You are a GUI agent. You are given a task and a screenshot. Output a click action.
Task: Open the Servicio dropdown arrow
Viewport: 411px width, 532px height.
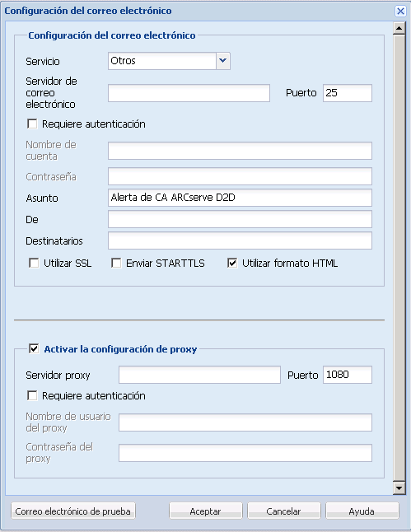tap(223, 61)
